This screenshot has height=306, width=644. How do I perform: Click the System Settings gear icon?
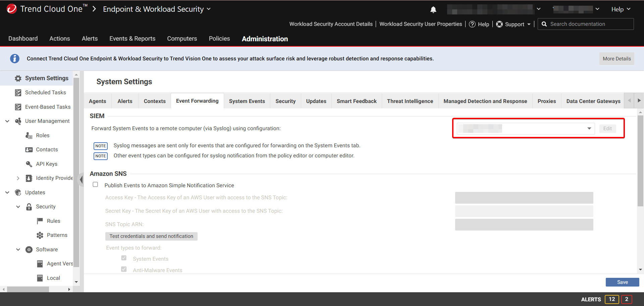click(18, 78)
